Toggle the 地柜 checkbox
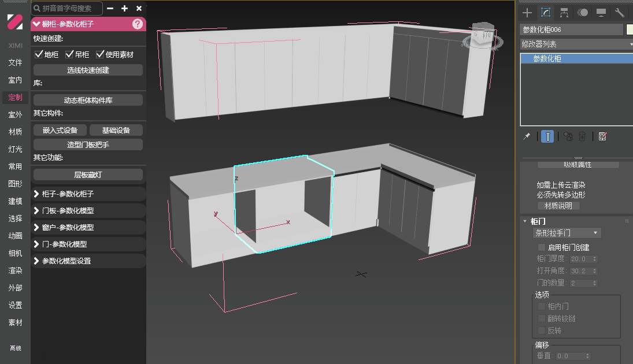 pos(39,54)
